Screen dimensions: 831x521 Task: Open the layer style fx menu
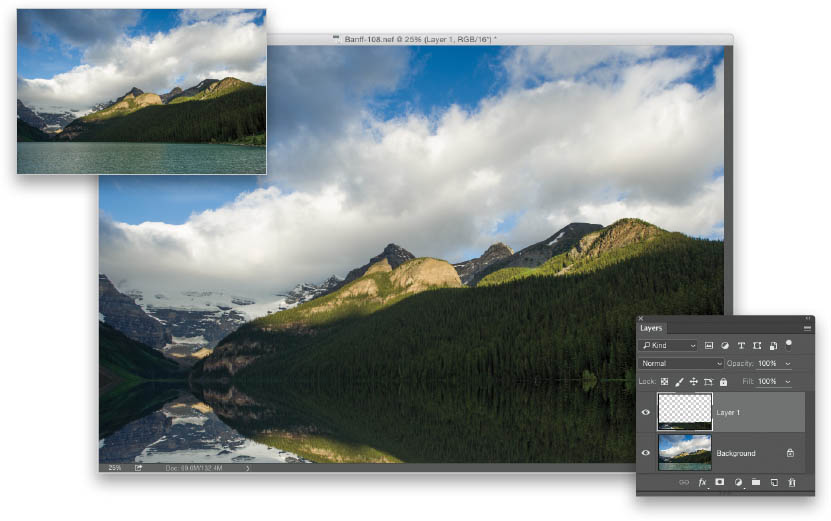click(702, 482)
